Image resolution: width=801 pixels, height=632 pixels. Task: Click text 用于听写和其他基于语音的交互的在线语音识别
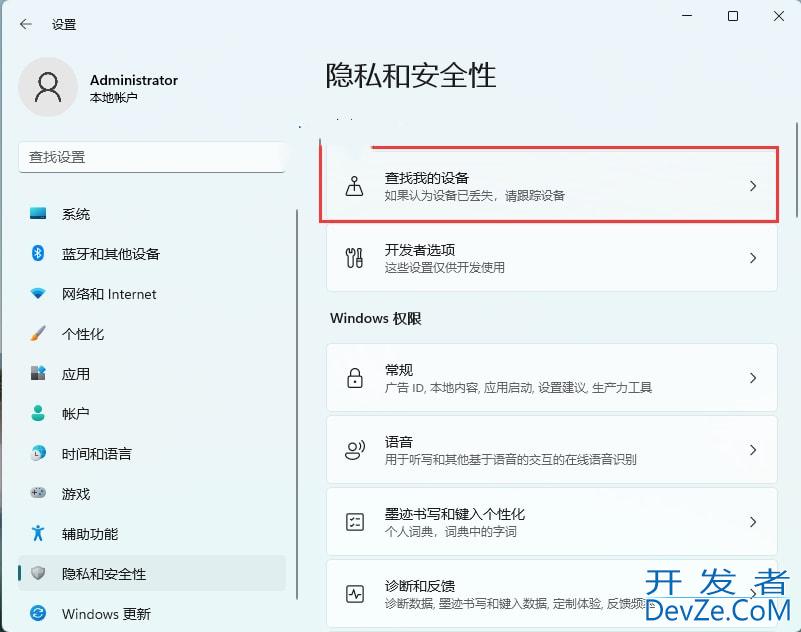pyautogui.click(x=510, y=460)
